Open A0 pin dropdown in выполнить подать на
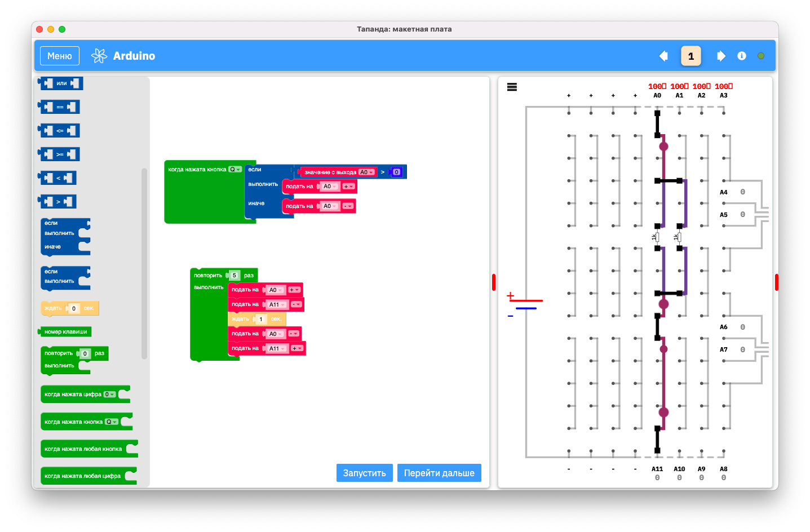810x532 pixels. click(x=330, y=187)
